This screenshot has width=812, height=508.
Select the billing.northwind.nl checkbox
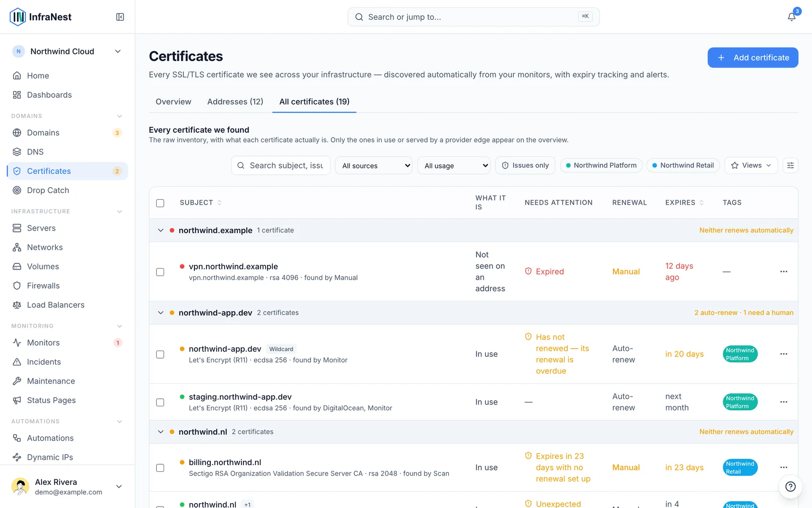160,468
